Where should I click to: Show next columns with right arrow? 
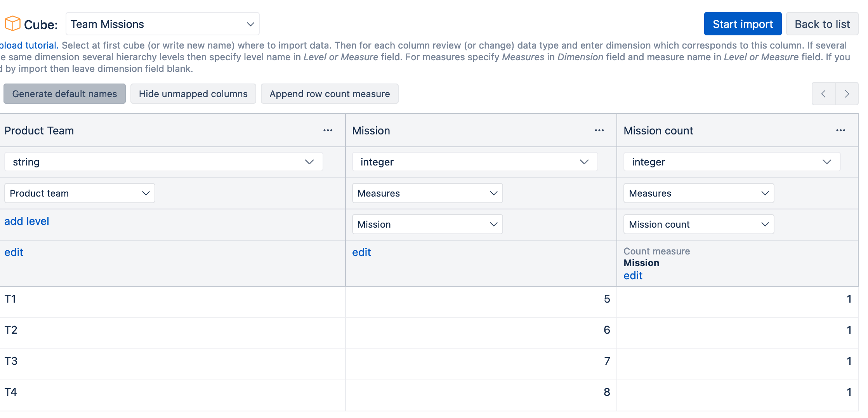[x=847, y=94]
